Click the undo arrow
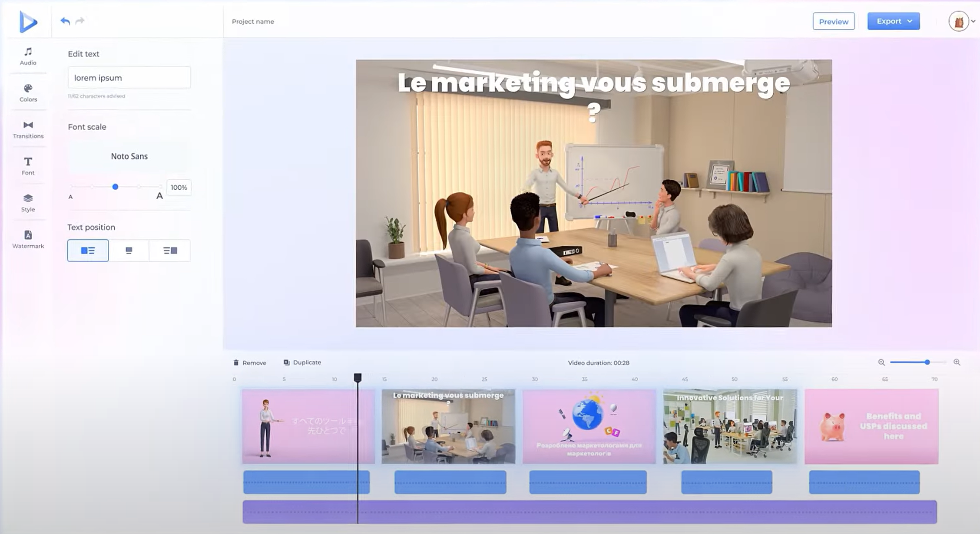The height and width of the screenshot is (534, 980). (65, 21)
